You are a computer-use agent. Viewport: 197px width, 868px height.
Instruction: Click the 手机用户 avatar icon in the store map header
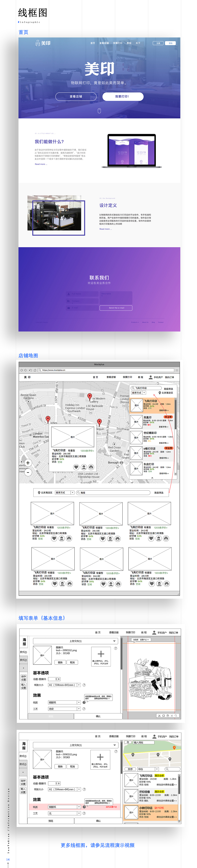pyautogui.click(x=151, y=377)
